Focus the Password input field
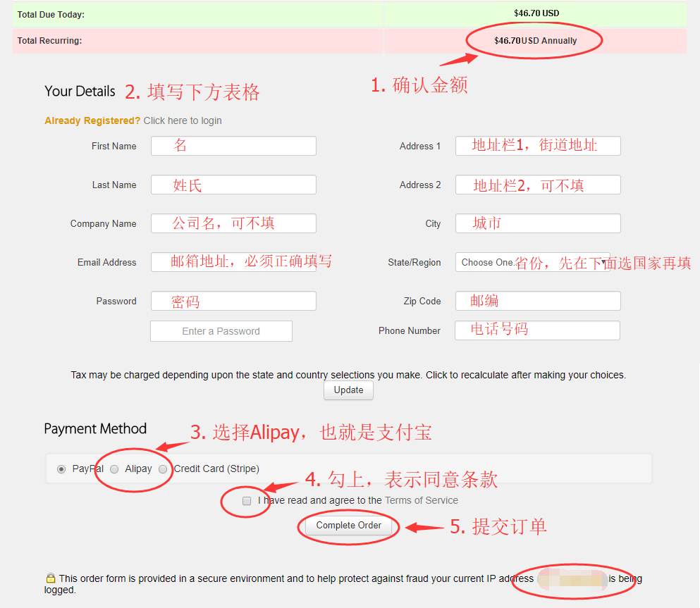The height and width of the screenshot is (608, 700). pos(233,301)
